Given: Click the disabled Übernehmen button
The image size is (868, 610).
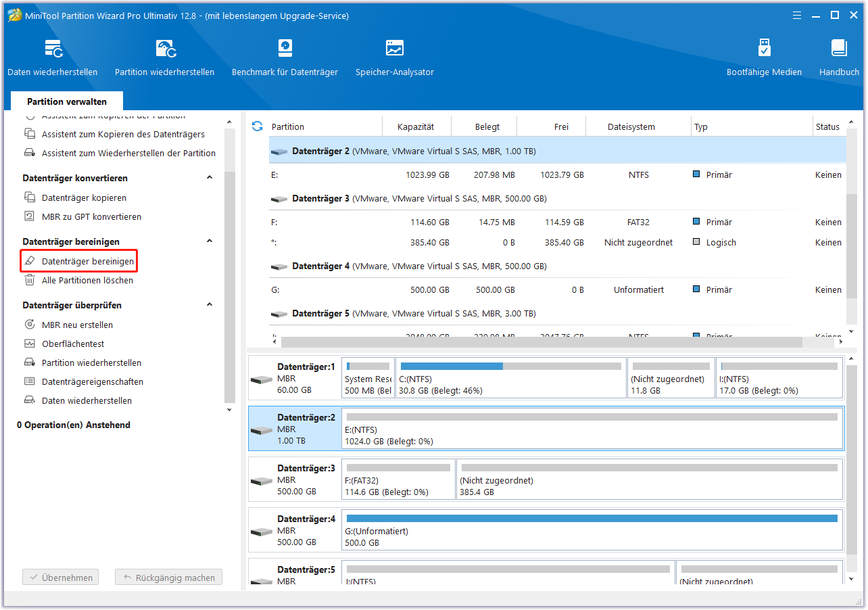Looking at the screenshot, I should click(61, 578).
